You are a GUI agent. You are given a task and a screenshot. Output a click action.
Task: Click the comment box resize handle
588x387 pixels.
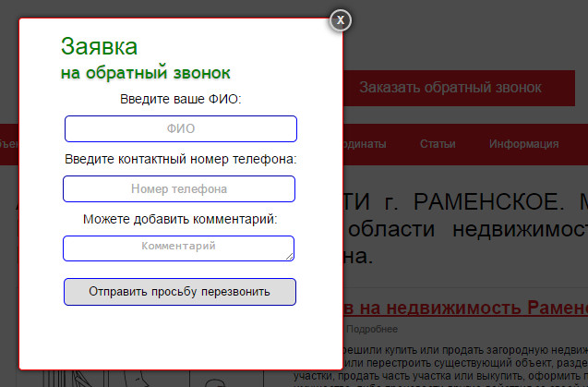(290, 257)
